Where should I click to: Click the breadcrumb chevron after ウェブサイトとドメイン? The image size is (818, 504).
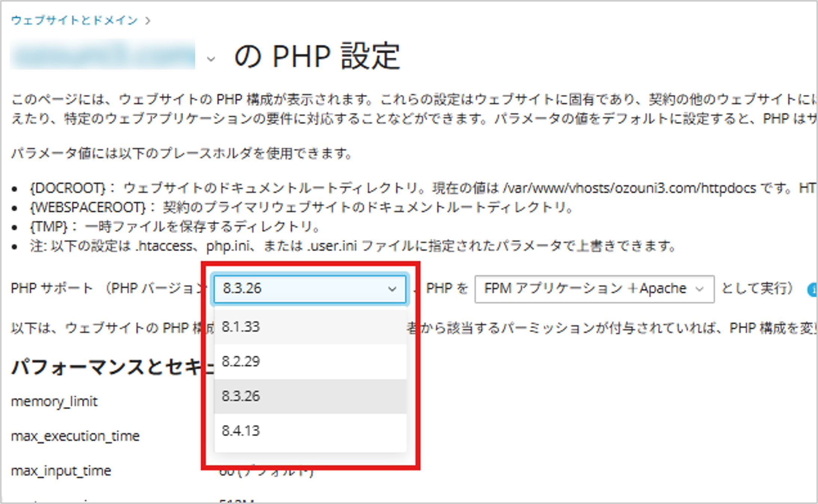(148, 21)
